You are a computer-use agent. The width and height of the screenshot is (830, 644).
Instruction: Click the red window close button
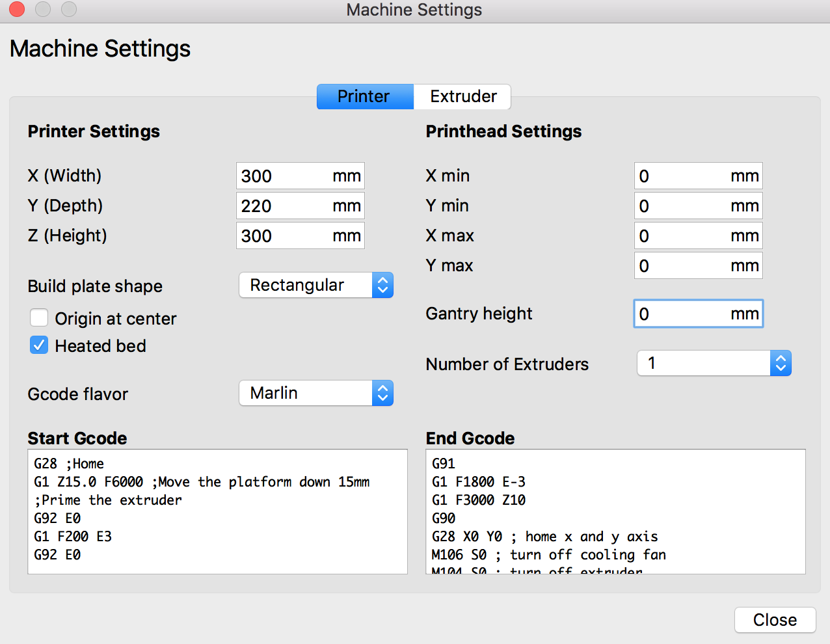click(17, 9)
